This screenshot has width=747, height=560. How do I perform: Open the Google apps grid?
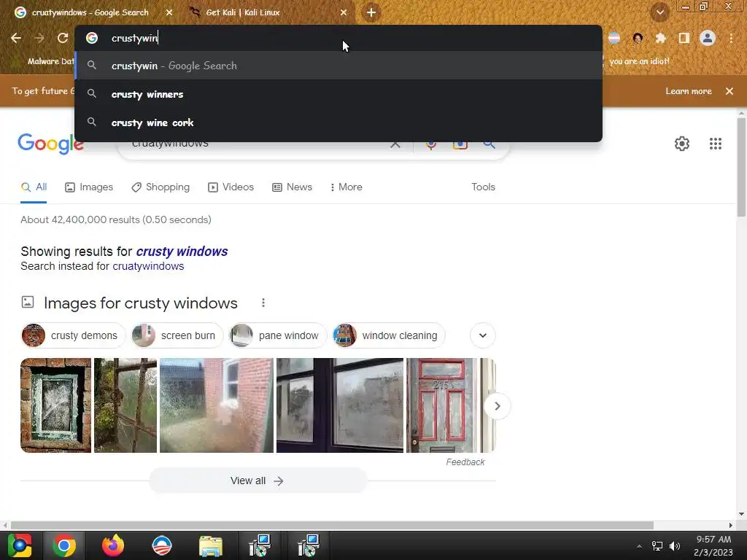(716, 144)
